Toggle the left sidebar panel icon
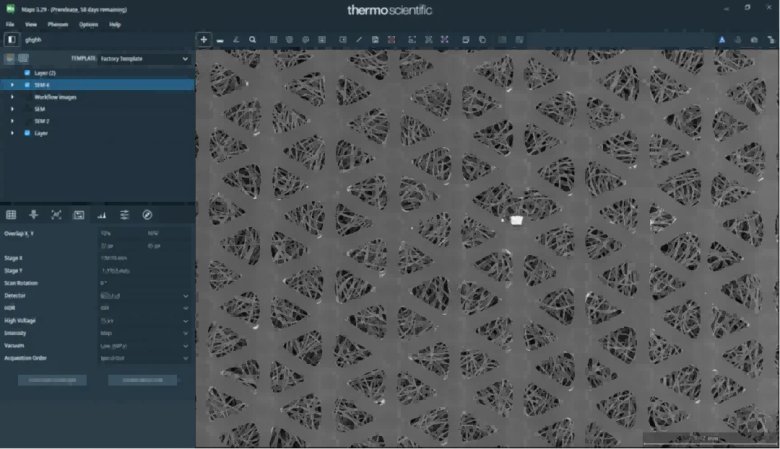 pos(11,39)
